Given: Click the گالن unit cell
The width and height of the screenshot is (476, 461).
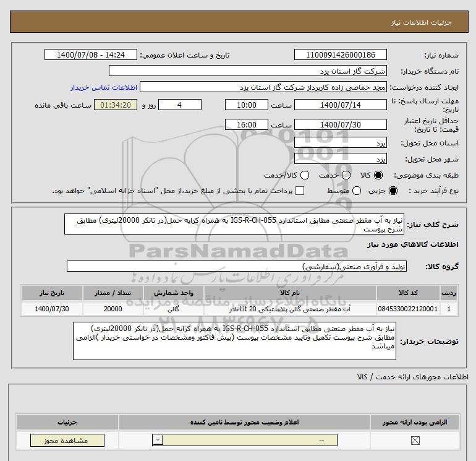Looking at the screenshot, I should point(173,309).
